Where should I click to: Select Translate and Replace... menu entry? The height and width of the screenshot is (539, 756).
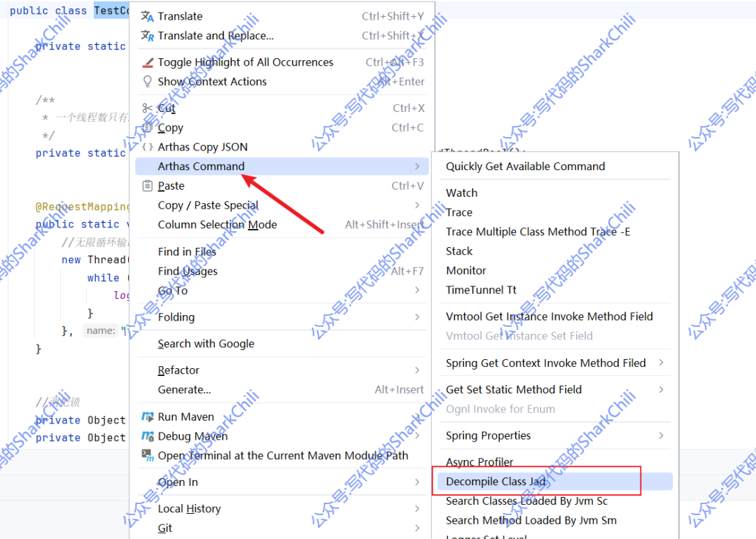(282, 36)
